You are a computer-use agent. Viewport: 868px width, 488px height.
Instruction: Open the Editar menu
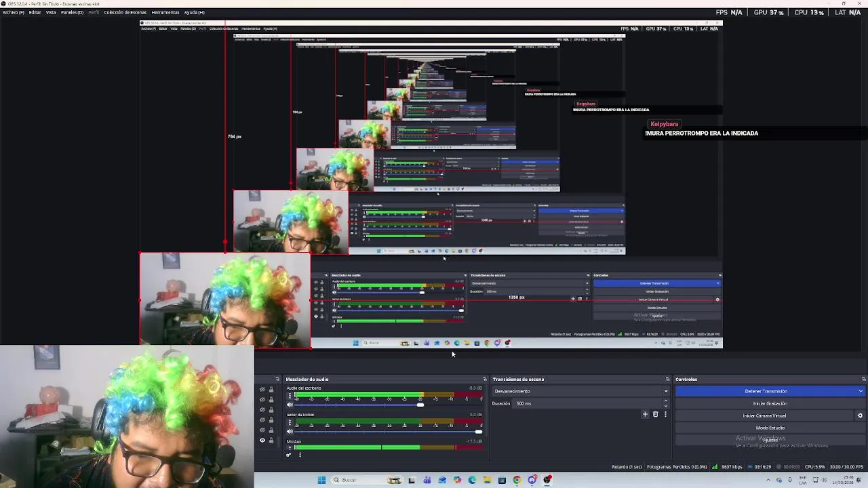35,12
